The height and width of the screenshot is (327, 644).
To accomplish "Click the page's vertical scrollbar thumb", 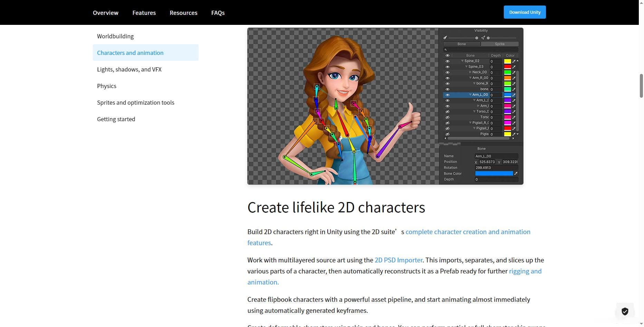I will click(x=641, y=86).
